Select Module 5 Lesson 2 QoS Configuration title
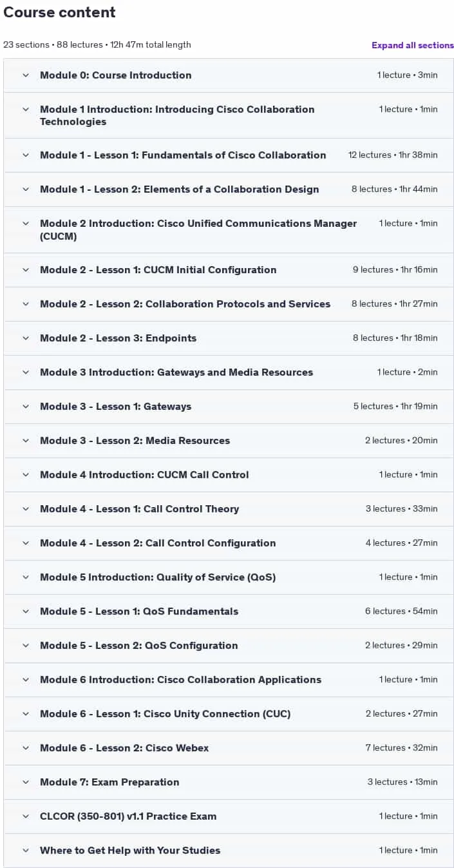Screen dimensions: 454x868 click(x=138, y=646)
